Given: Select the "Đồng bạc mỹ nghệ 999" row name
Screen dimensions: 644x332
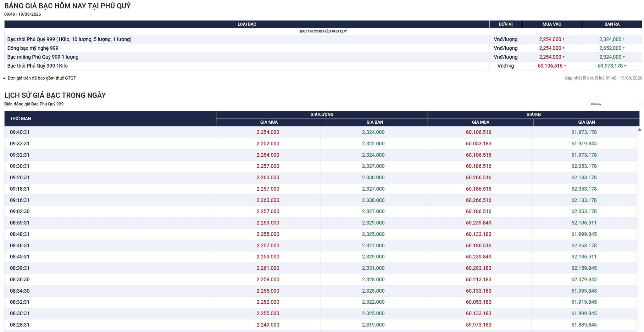Looking at the screenshot, I should pos(33,48).
